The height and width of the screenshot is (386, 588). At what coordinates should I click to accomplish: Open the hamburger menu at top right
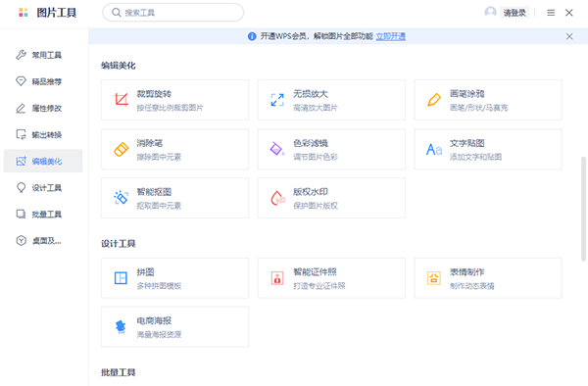[551, 13]
